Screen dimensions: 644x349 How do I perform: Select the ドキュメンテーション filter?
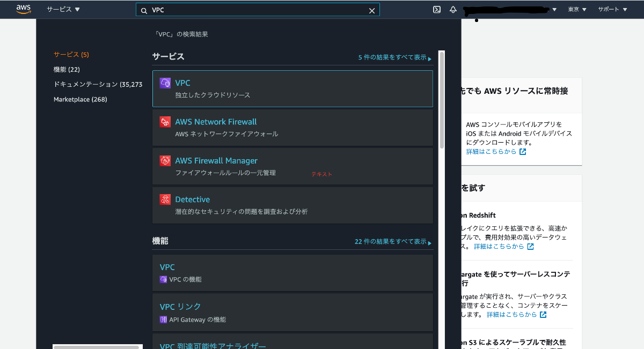98,84
